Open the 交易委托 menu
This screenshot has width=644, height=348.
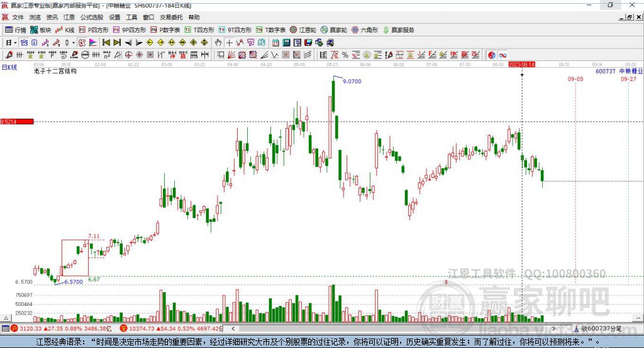point(171,17)
